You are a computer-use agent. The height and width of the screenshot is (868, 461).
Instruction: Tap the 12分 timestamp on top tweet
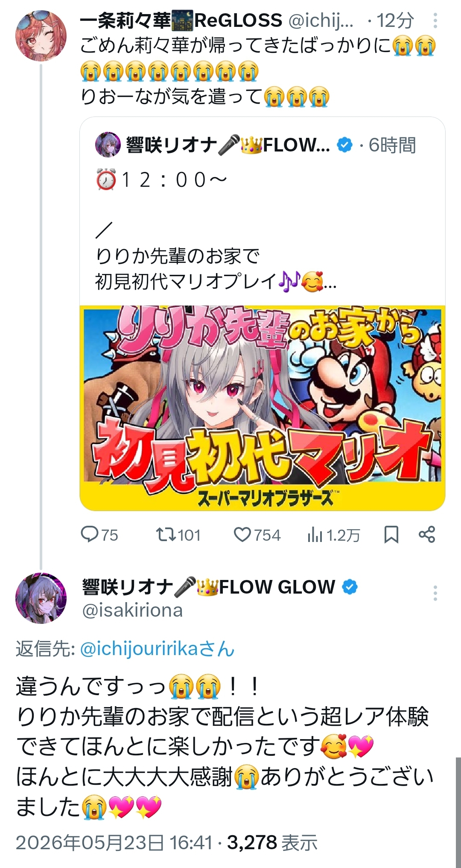point(395,20)
